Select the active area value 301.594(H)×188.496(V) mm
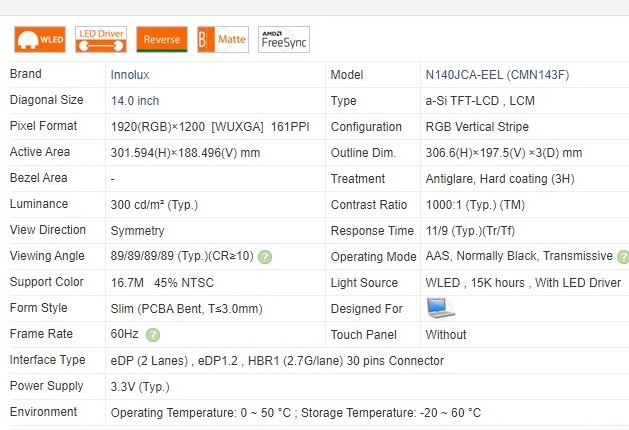 (x=185, y=153)
